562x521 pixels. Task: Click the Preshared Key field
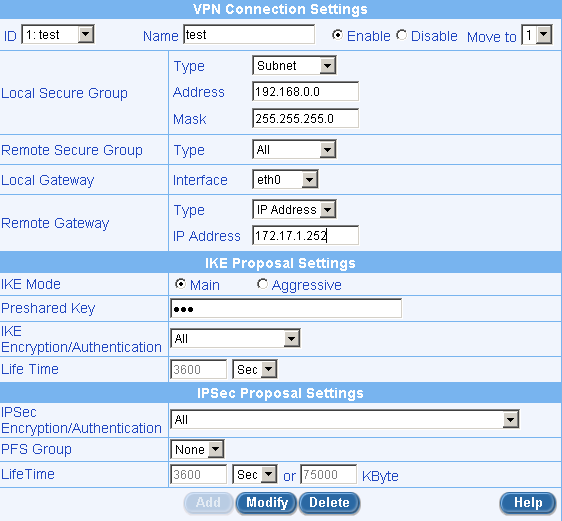tap(286, 308)
